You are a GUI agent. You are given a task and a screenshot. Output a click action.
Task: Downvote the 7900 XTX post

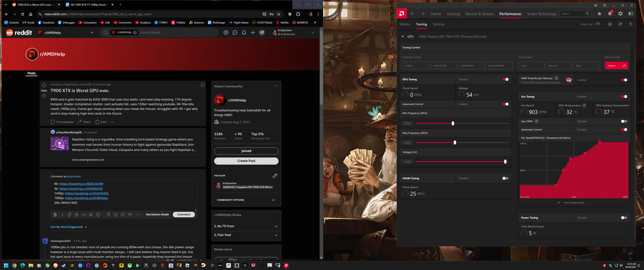point(44,96)
